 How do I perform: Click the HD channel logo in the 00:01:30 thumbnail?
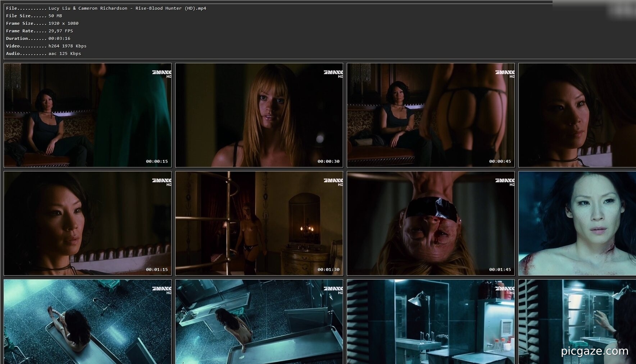point(333,182)
